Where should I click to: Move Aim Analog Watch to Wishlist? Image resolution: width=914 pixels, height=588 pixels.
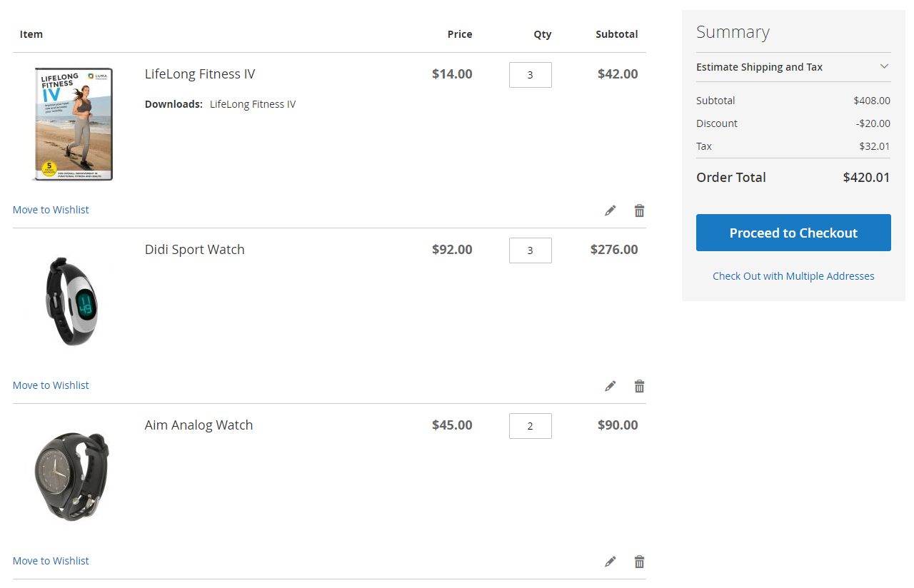(x=51, y=561)
